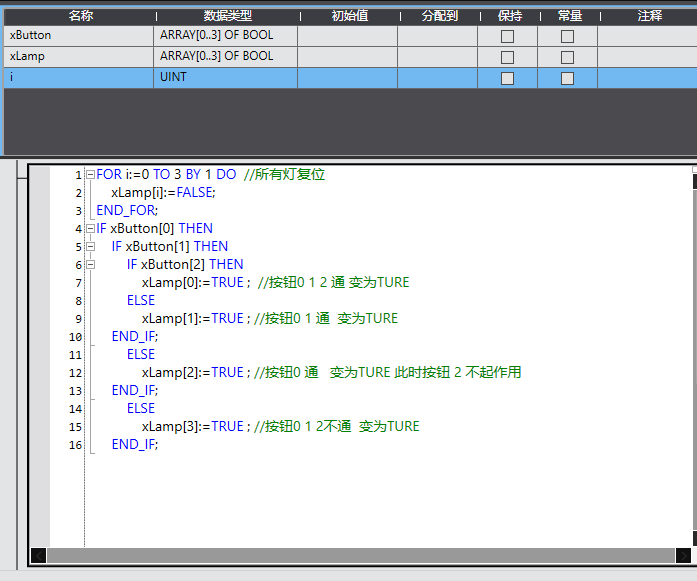Check 保持 checkbox for xButton variable

pos(507,36)
